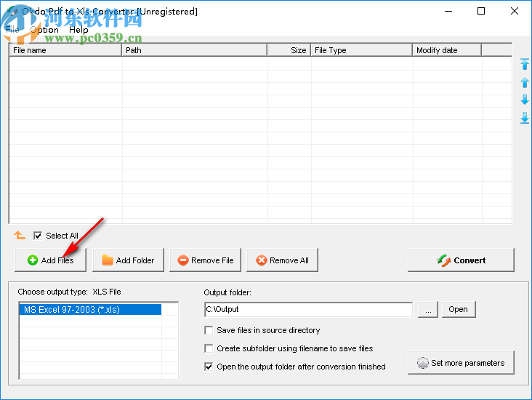Sort by the Path column header
The image size is (532, 400).
(x=194, y=50)
